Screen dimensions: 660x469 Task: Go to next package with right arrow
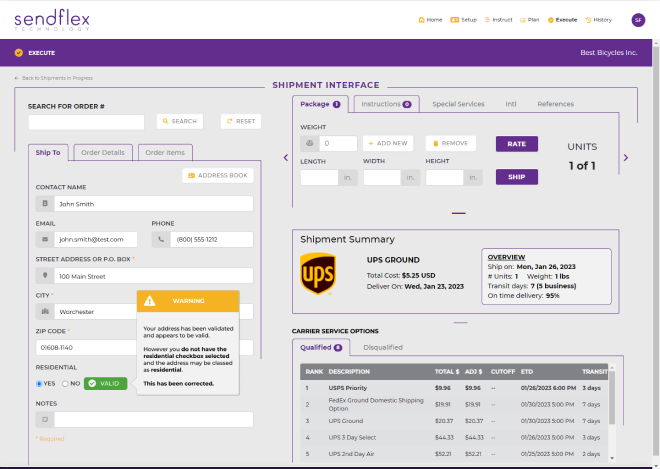[x=626, y=157]
